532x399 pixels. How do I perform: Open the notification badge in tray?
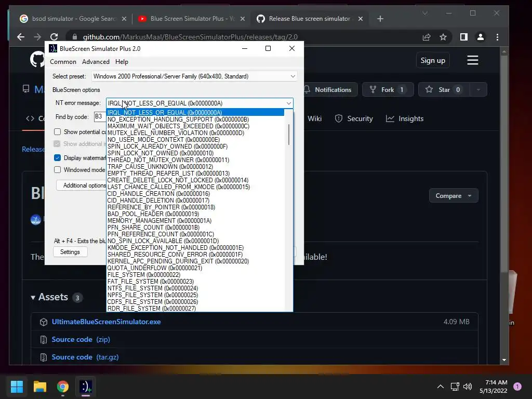tap(517, 387)
